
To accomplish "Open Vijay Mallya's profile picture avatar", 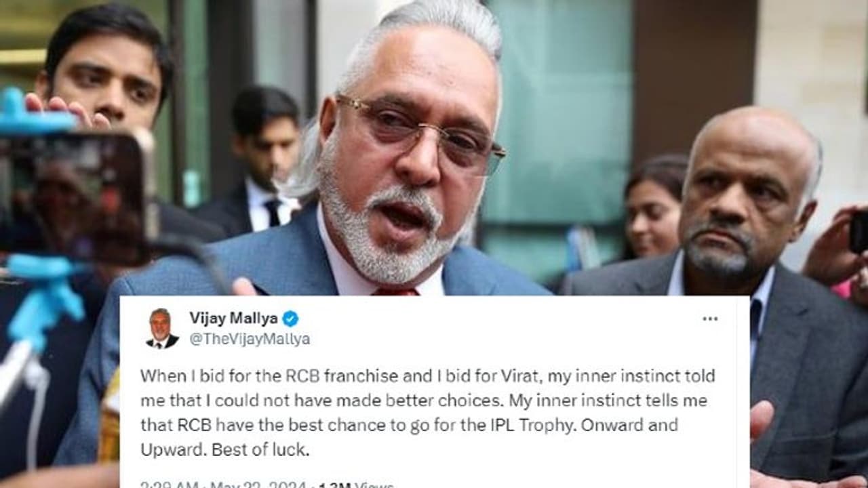I will (x=161, y=328).
